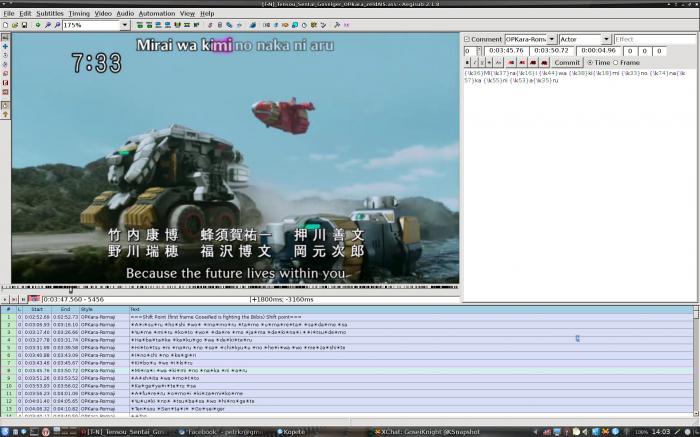700x437 pixels.
Task: Select the Time radio button
Action: [x=590, y=62]
